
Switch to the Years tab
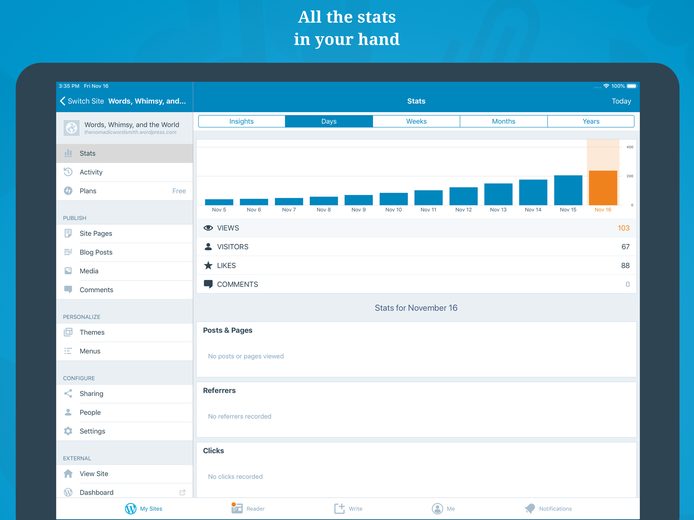coord(591,121)
